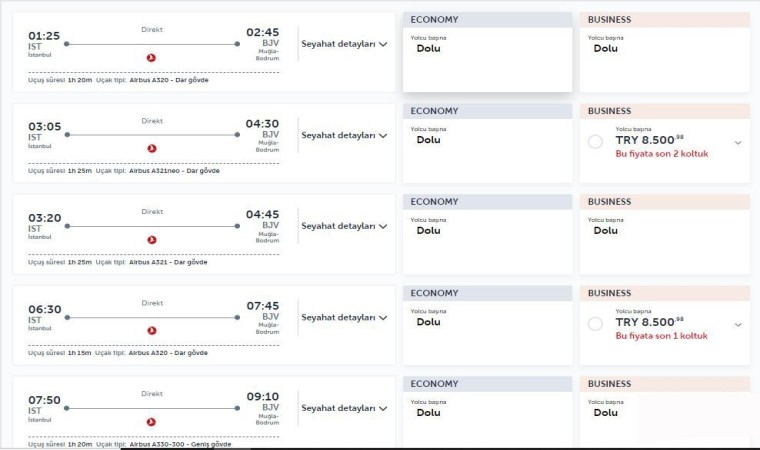Click the airline logo on the 03:20 flight
The height and width of the screenshot is (450, 760).
(x=152, y=240)
